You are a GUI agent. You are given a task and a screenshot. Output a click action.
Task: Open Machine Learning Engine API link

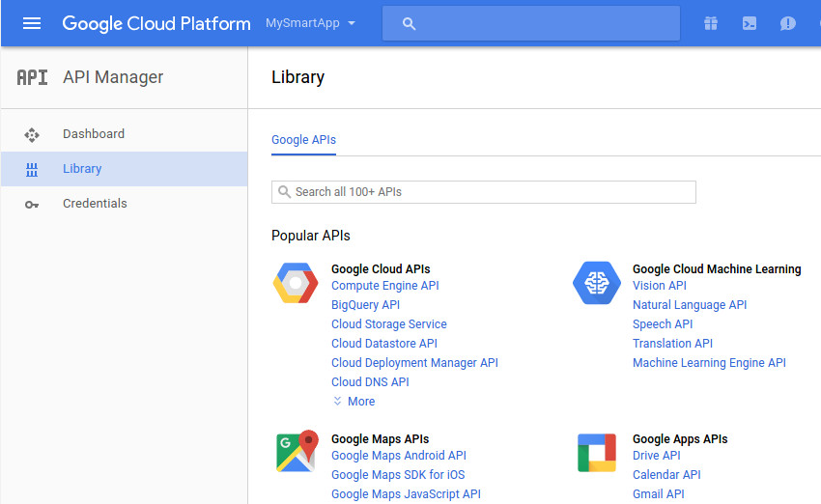click(709, 363)
